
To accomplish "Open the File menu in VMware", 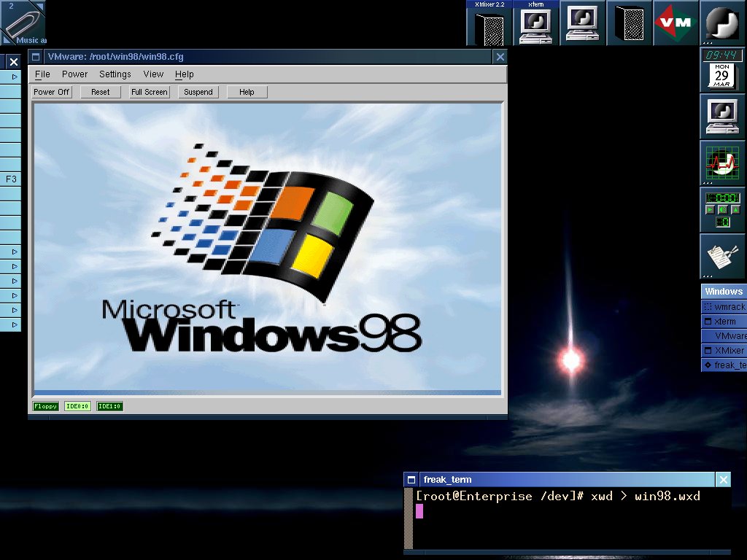I will point(42,74).
